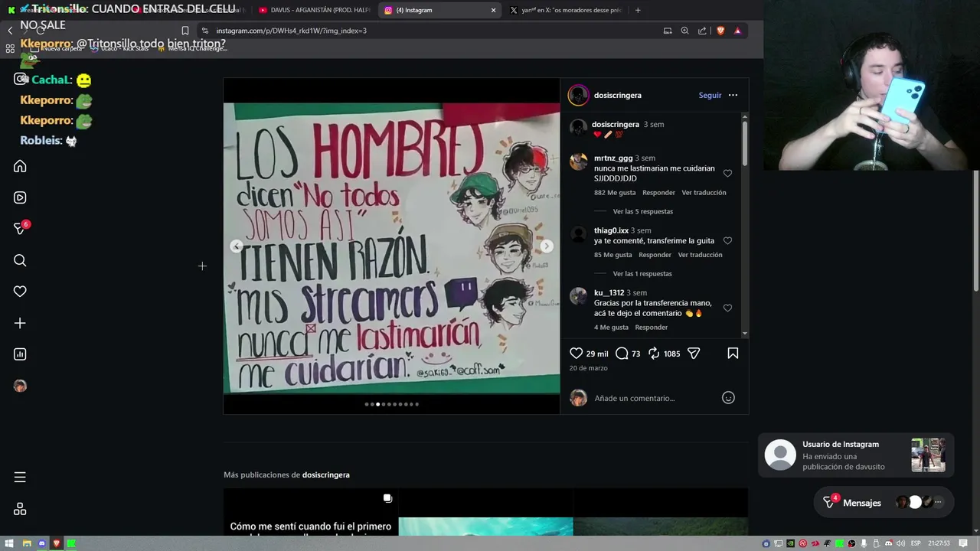Image resolution: width=980 pixels, height=551 pixels.
Task: Open the Windows Start button
Action: (11, 543)
